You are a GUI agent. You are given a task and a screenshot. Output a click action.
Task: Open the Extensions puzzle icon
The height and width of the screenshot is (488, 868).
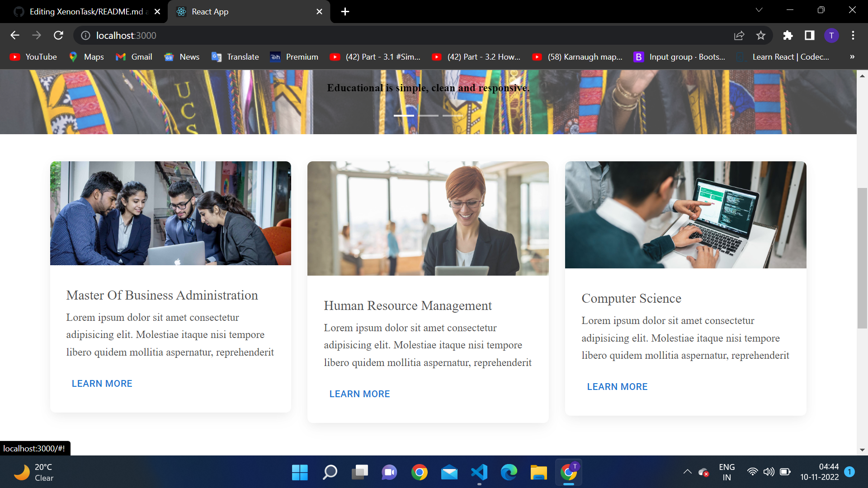pyautogui.click(x=788, y=35)
